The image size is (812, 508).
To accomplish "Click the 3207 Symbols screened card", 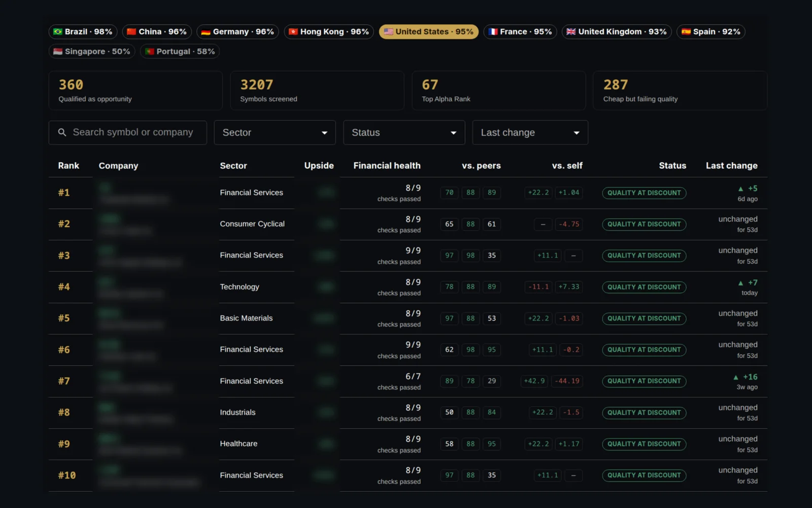I will (317, 90).
